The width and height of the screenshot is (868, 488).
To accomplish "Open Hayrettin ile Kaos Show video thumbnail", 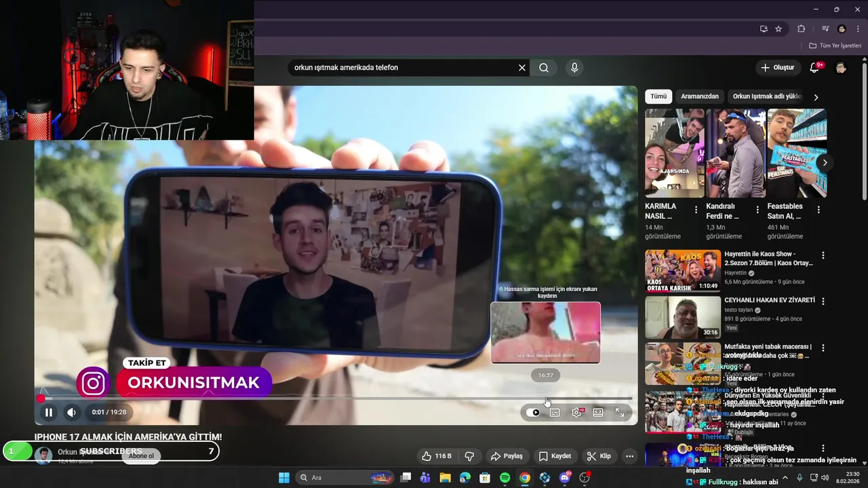I will pyautogui.click(x=683, y=270).
